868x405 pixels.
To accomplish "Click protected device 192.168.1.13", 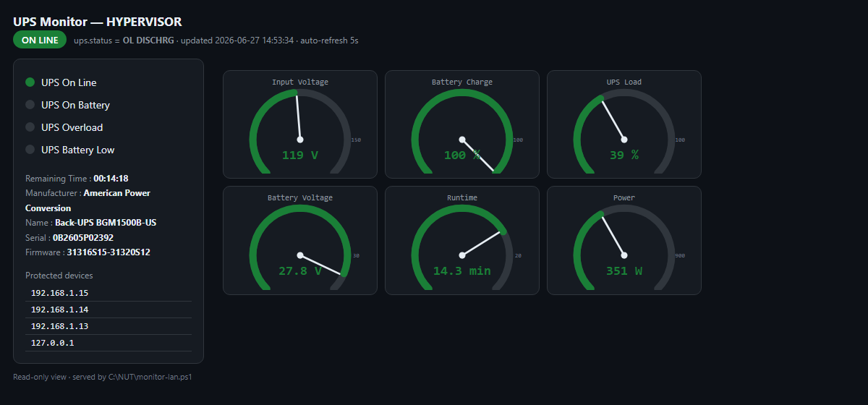I will [109, 326].
